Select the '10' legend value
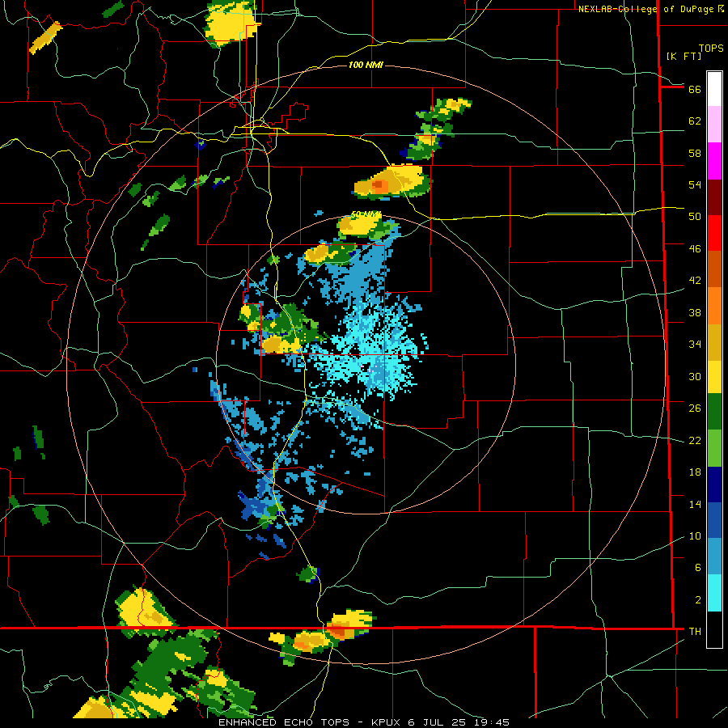The image size is (728, 728). coord(695,536)
